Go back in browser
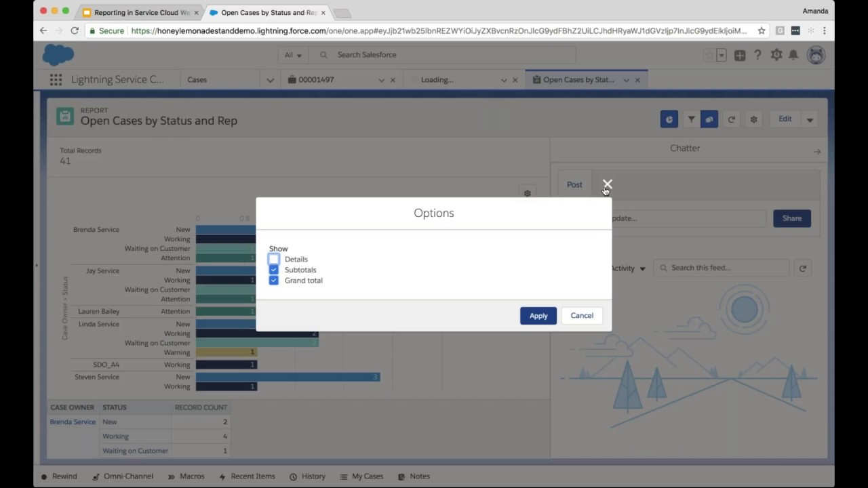This screenshot has height=488, width=868. [43, 30]
